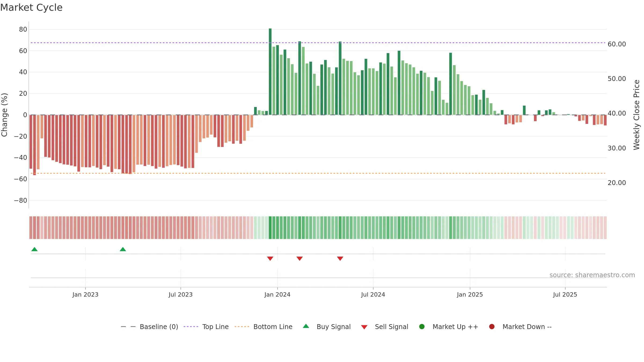
Task: Click the purple dotted top line on the chart
Action: 318,43
